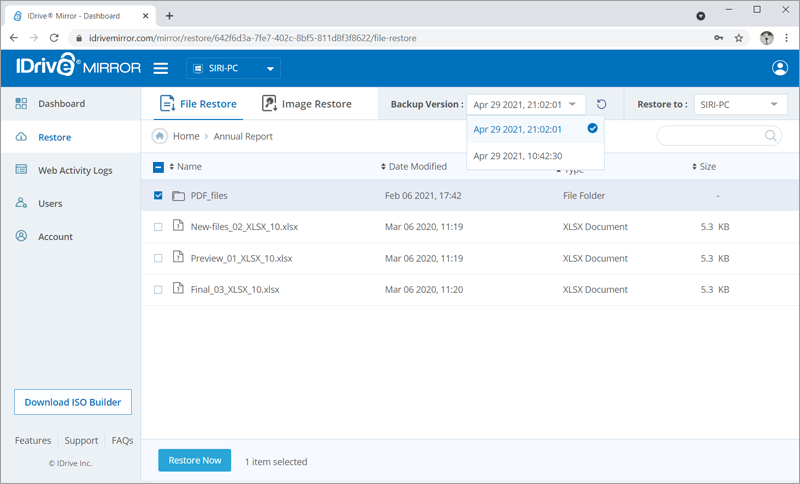Image resolution: width=800 pixels, height=484 pixels.
Task: Switch to the Image Restore tab
Action: click(307, 104)
